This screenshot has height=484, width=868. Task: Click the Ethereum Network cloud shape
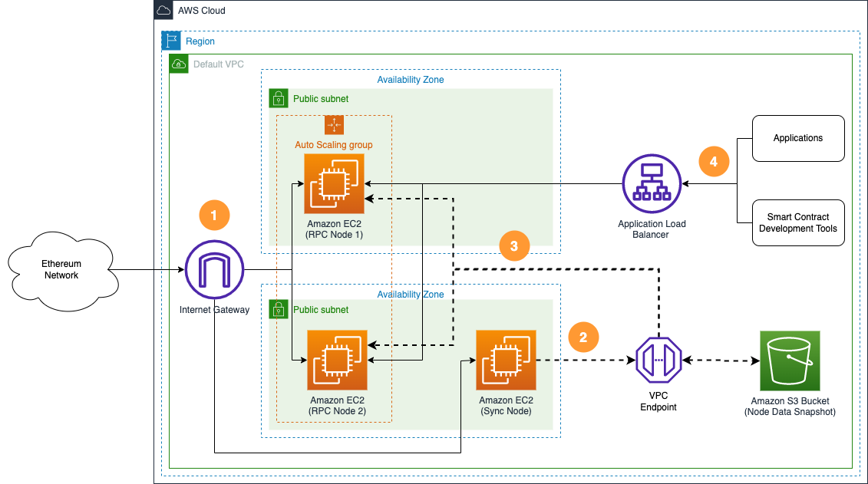61,270
